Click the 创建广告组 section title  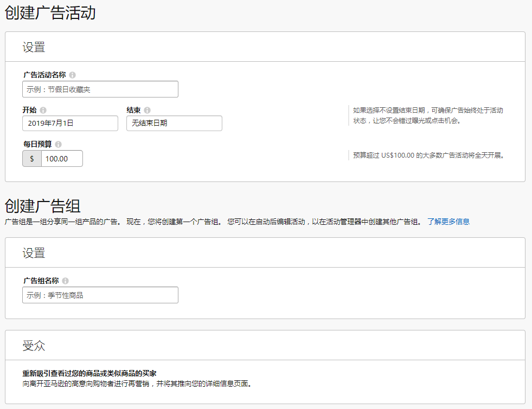(x=43, y=206)
